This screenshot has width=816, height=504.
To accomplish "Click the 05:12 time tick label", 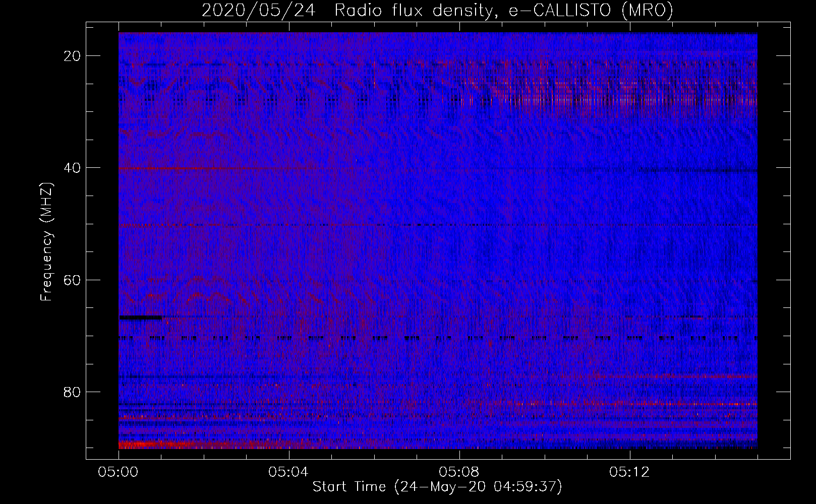I will [630, 472].
